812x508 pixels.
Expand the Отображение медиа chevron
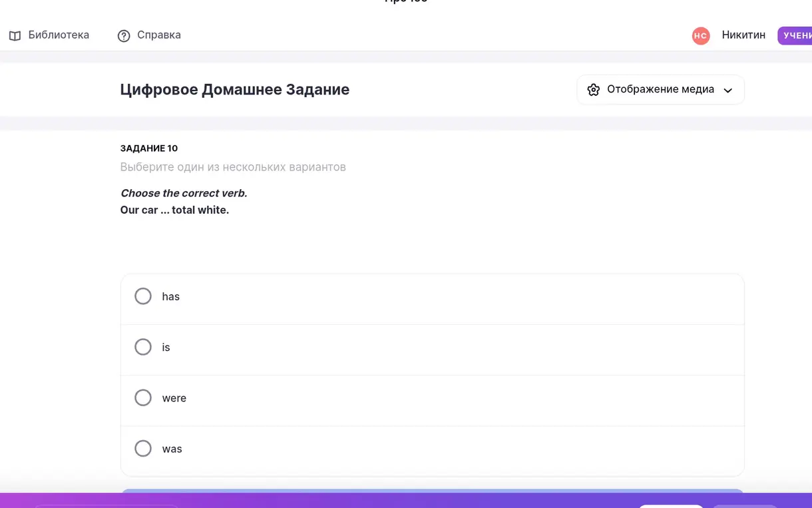pos(728,91)
